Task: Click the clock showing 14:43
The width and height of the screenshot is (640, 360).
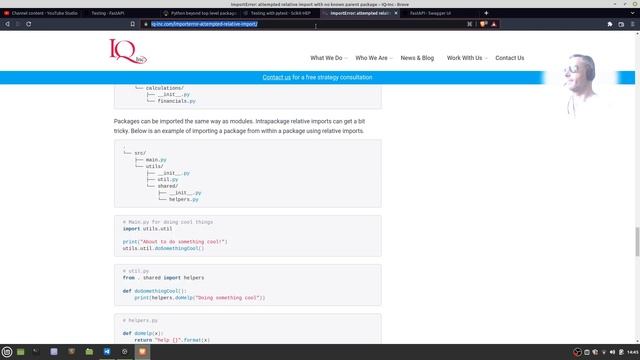Action: tap(633, 352)
